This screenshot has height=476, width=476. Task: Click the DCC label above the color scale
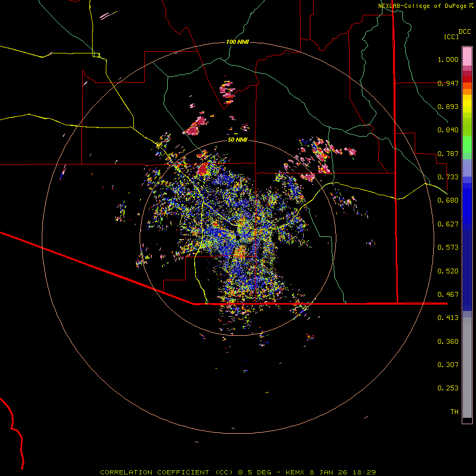(x=465, y=32)
